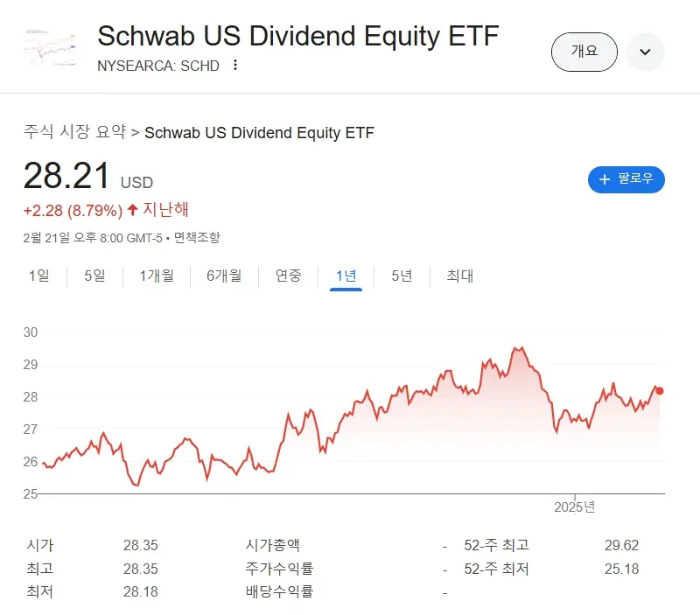Click the chart peak near 29.5
This screenshot has width=700, height=615.
pos(521,348)
